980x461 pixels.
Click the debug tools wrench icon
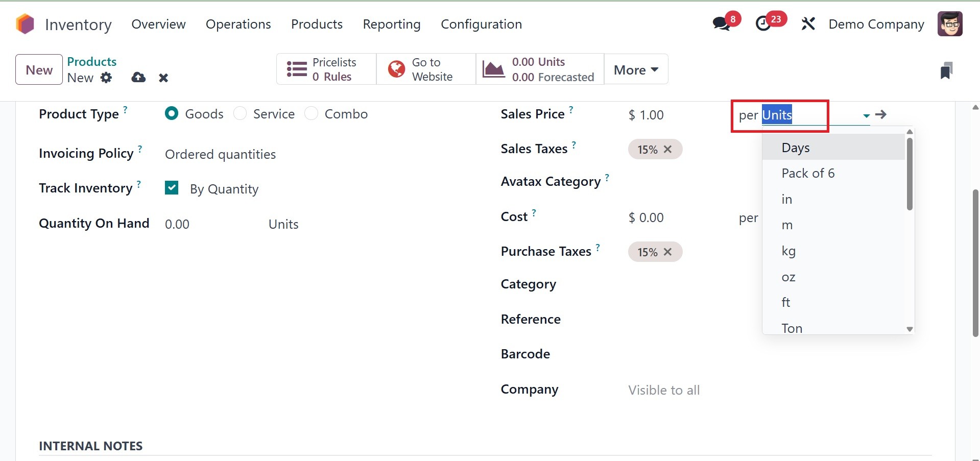pyautogui.click(x=808, y=24)
